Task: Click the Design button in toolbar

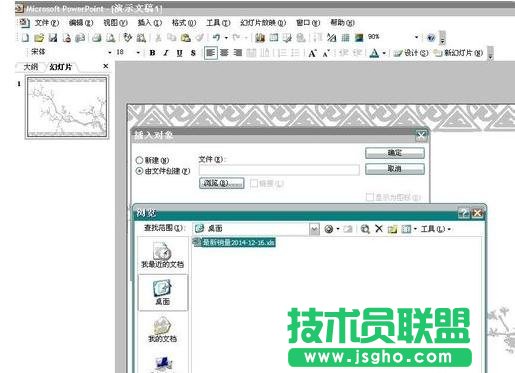Action: pyautogui.click(x=411, y=53)
